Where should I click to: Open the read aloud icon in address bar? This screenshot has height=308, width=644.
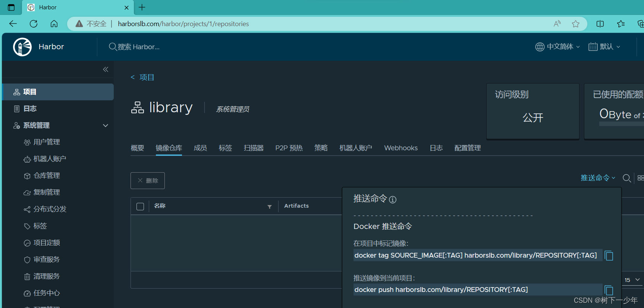point(557,24)
